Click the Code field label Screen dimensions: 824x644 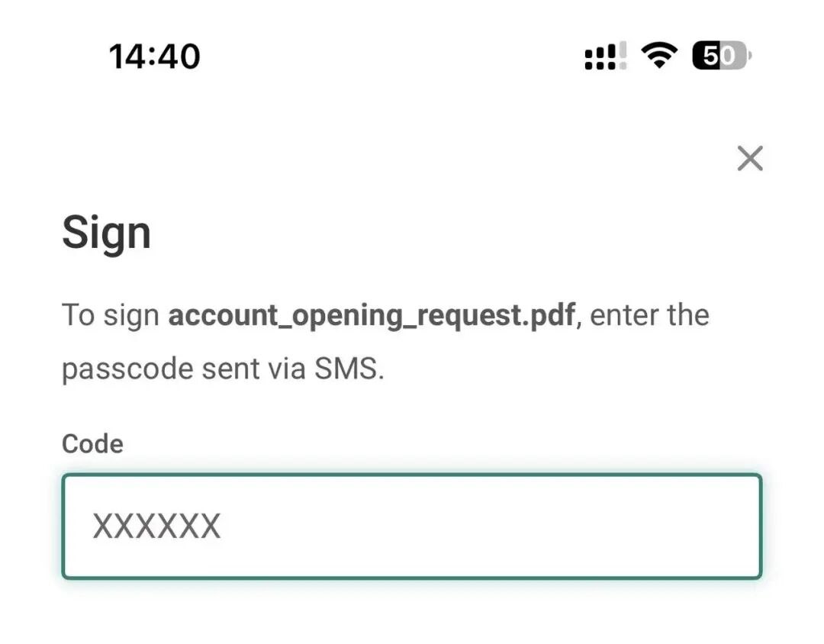tap(92, 443)
